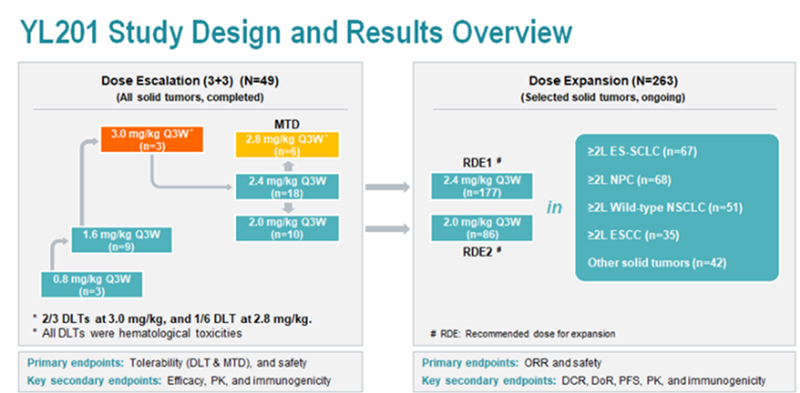The image size is (800, 393).
Task: Click '≥2L ES-SCLC (n=67)' entry
Action: [642, 152]
